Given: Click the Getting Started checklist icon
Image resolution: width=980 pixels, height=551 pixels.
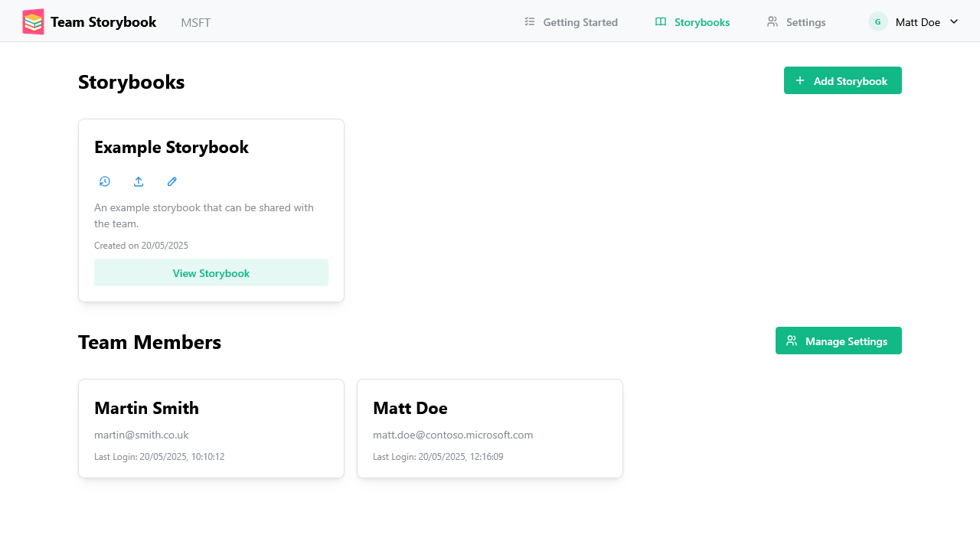Looking at the screenshot, I should click(x=530, y=22).
